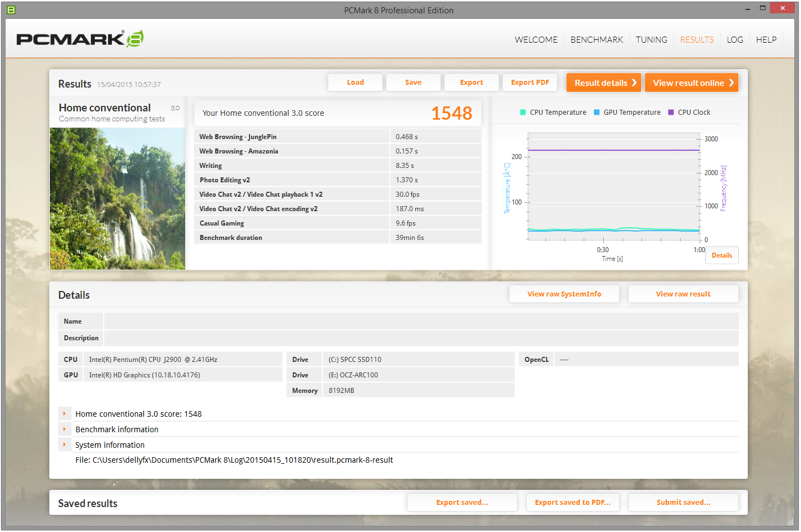801x532 pixels.
Task: Select Video Chat playback 1 v2 row
Action: [x=338, y=195]
